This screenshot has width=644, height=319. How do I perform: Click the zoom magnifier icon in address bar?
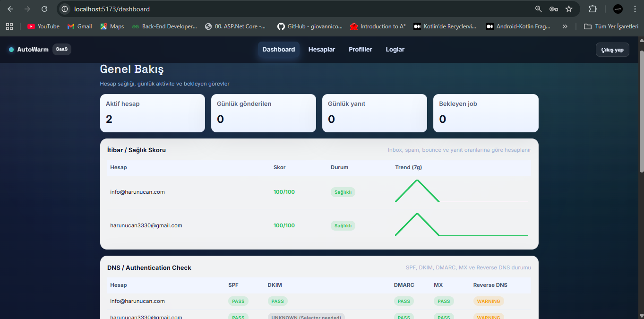point(538,9)
